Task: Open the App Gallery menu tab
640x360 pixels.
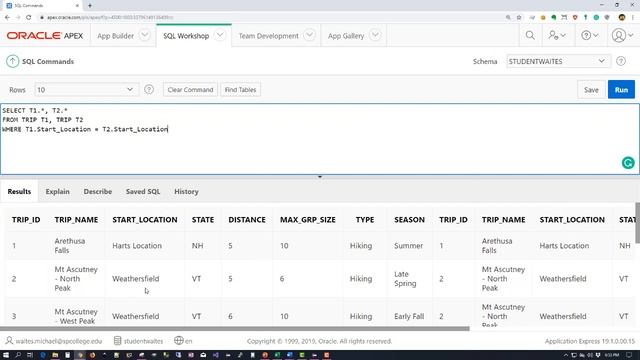Action: [x=346, y=36]
